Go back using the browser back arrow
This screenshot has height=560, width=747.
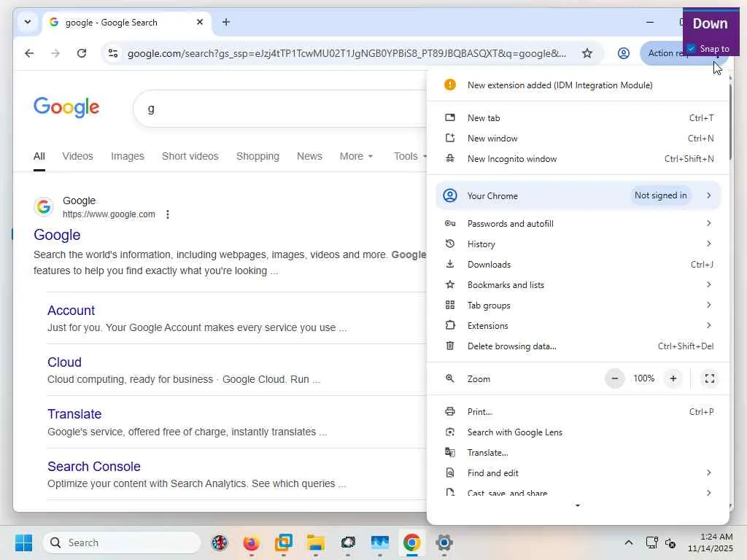29,53
